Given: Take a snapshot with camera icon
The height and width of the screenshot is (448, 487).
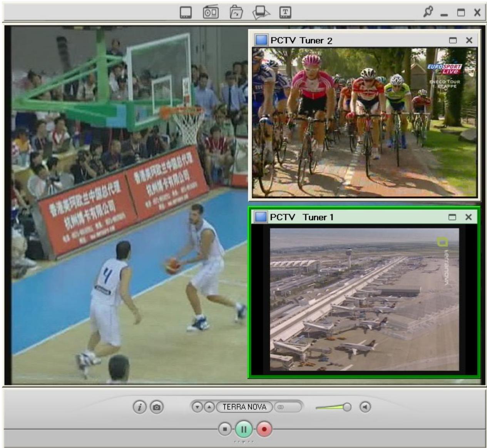Looking at the screenshot, I should coord(157,407).
